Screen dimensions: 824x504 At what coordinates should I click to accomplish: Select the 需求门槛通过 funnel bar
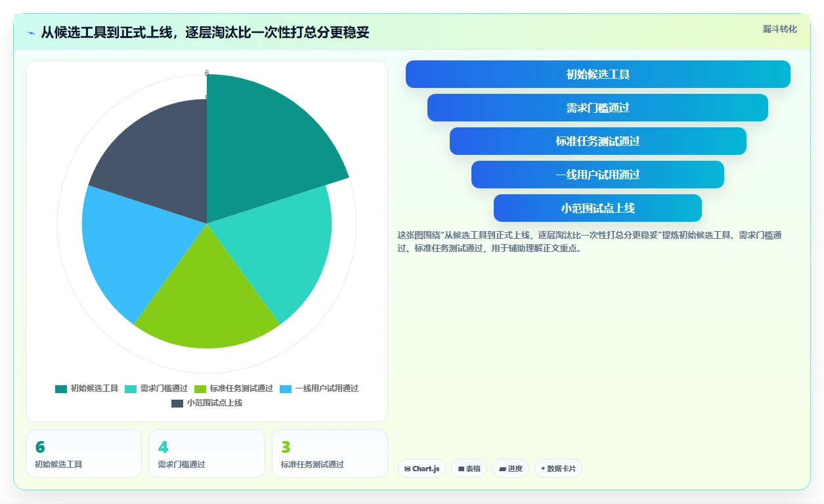[598, 108]
